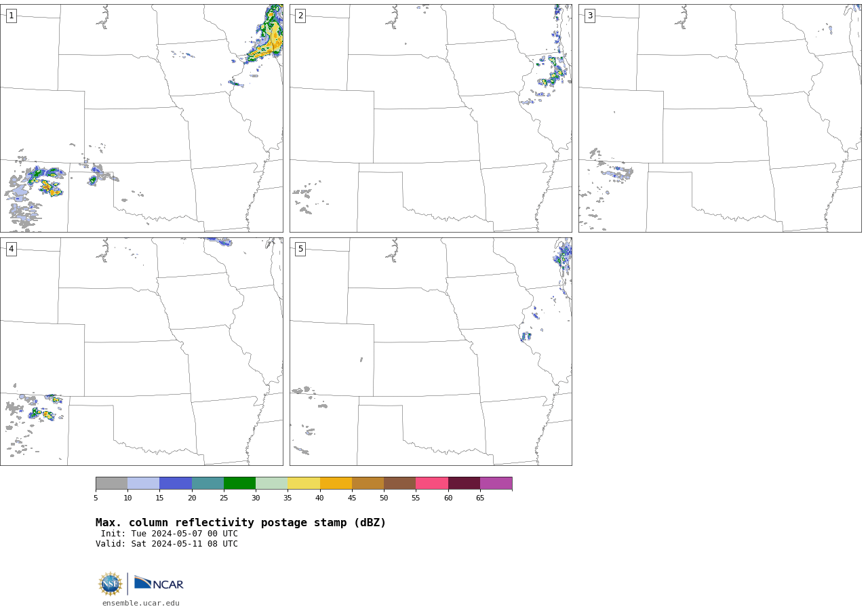Click the Init: Tue 2024-05-07 00 UTC text
Screen dimensions: 868x611
[x=170, y=534]
